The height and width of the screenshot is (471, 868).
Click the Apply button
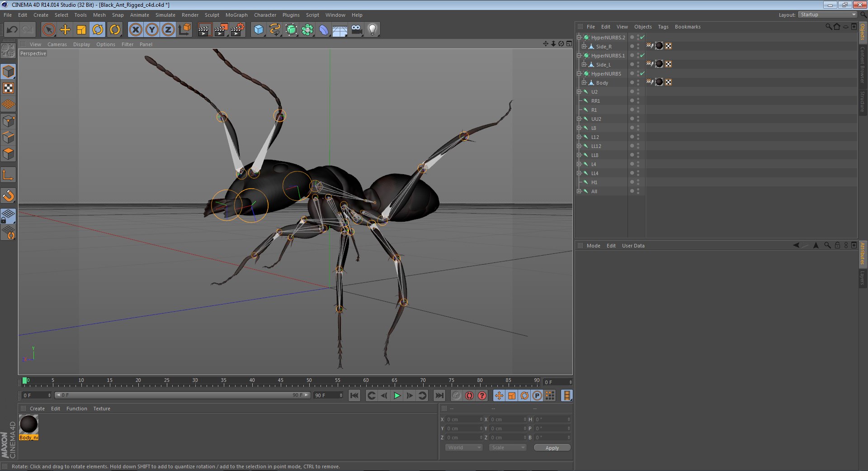552,447
